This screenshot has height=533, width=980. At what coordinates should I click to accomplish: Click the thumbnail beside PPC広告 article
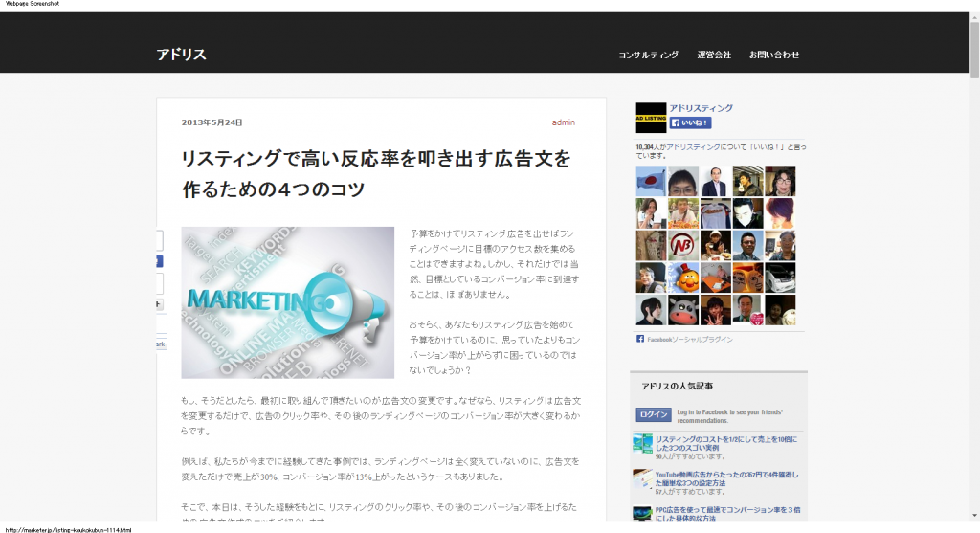point(642,514)
